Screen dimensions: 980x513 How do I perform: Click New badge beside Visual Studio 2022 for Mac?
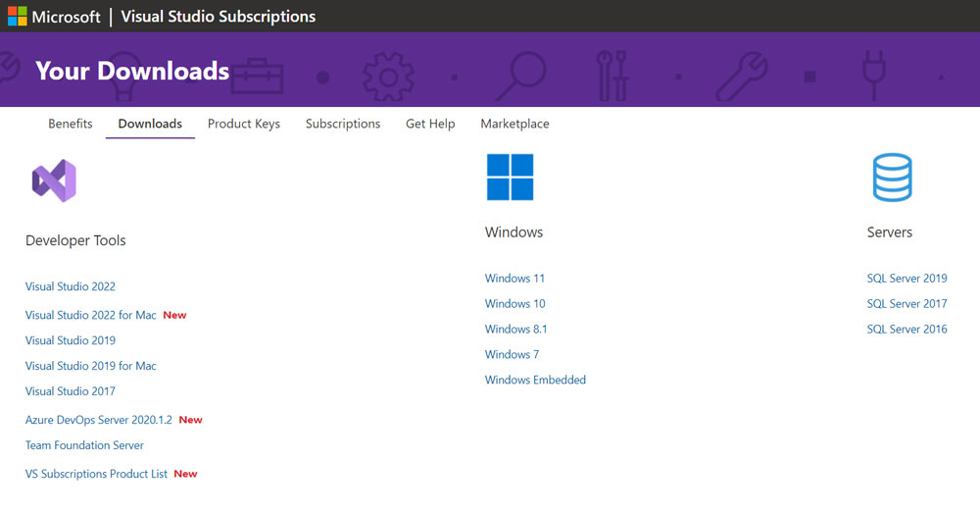pyautogui.click(x=175, y=315)
